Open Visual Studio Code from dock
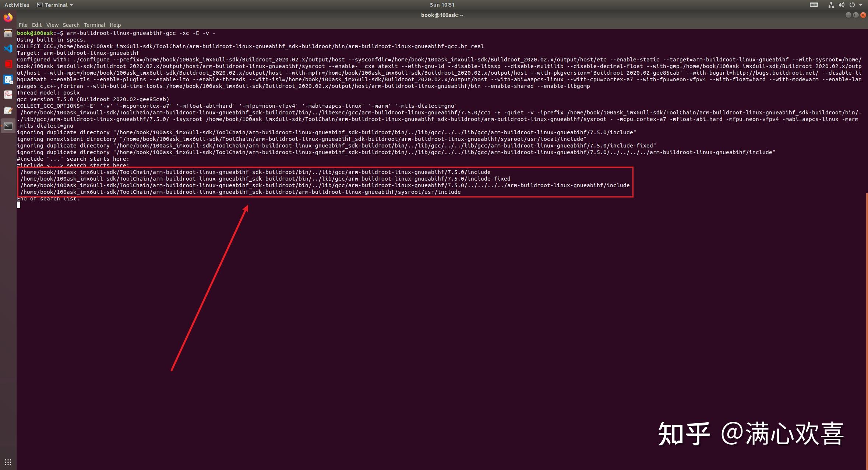 pyautogui.click(x=8, y=49)
